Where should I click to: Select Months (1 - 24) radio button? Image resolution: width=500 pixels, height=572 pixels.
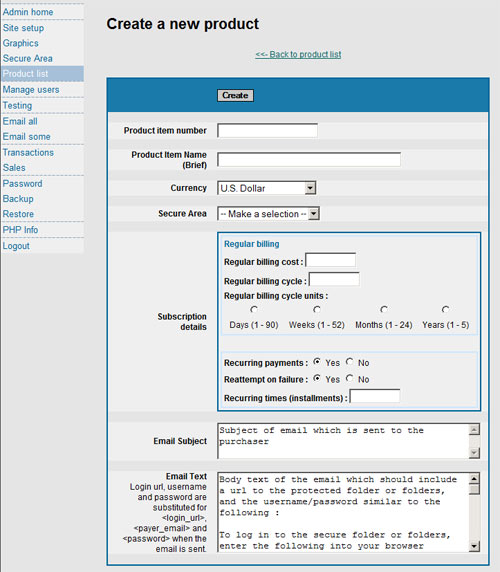tap(384, 310)
